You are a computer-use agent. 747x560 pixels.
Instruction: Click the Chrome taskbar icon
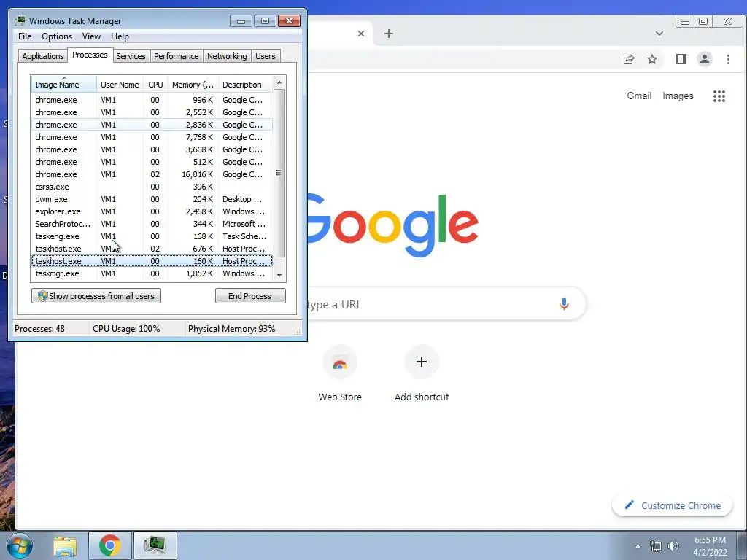[x=109, y=545]
